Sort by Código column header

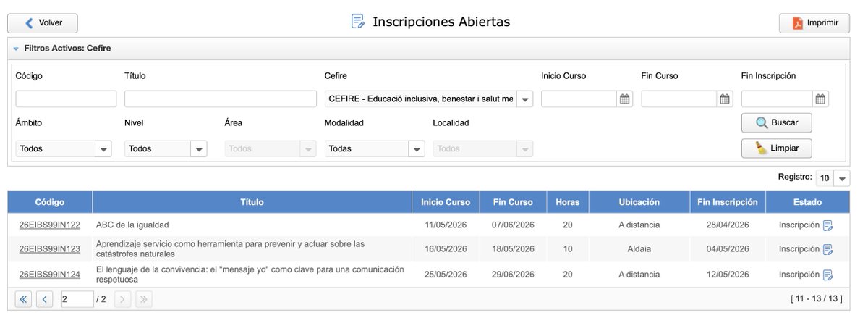coord(50,202)
